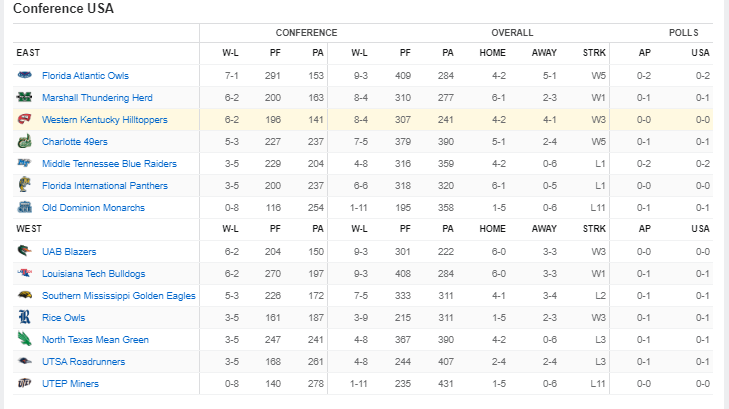The image size is (729, 409).
Task: Open the Charlotte 49ers team link
Action: [x=74, y=142]
